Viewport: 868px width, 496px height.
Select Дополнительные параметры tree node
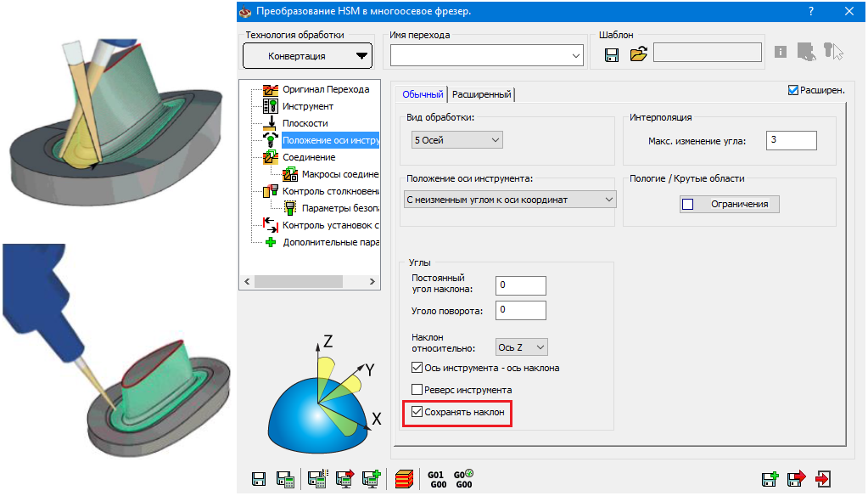pyautogui.click(x=330, y=242)
